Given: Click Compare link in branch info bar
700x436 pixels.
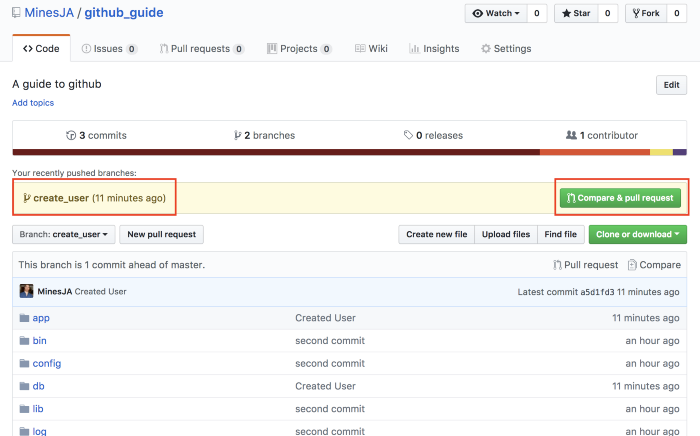Looking at the screenshot, I should [x=654, y=265].
